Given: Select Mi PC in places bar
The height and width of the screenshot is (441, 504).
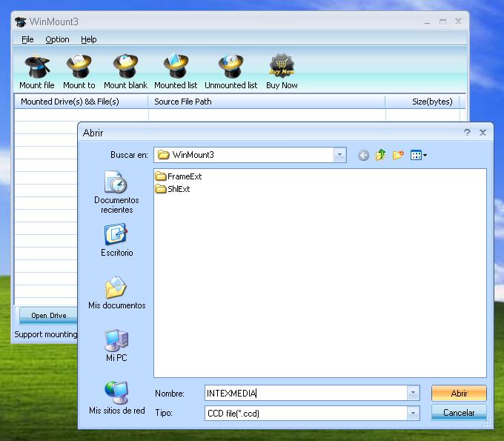Looking at the screenshot, I should [116, 345].
